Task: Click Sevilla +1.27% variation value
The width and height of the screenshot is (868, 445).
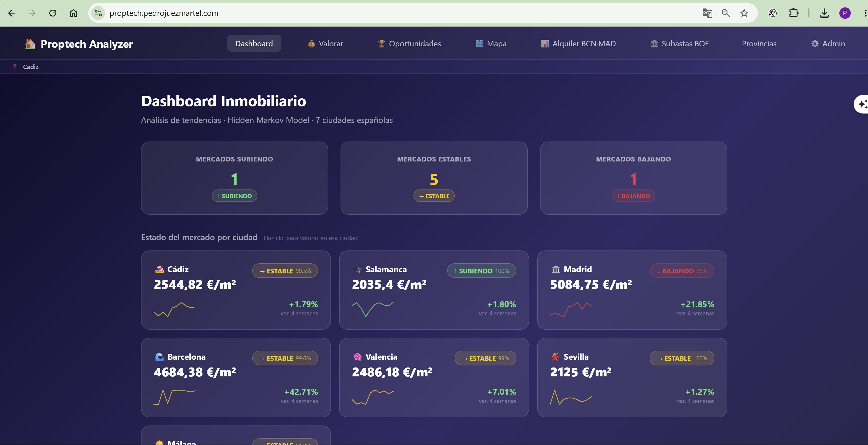Action: point(699,392)
